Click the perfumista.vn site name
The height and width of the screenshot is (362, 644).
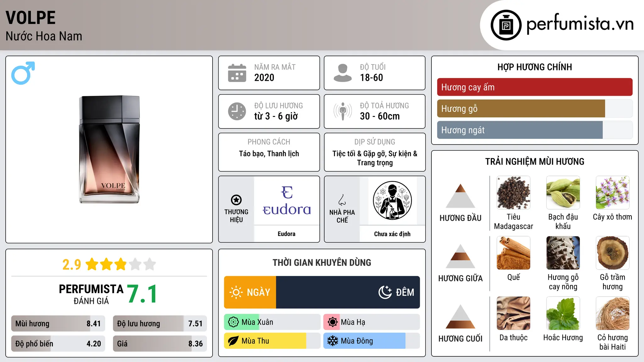tap(580, 24)
